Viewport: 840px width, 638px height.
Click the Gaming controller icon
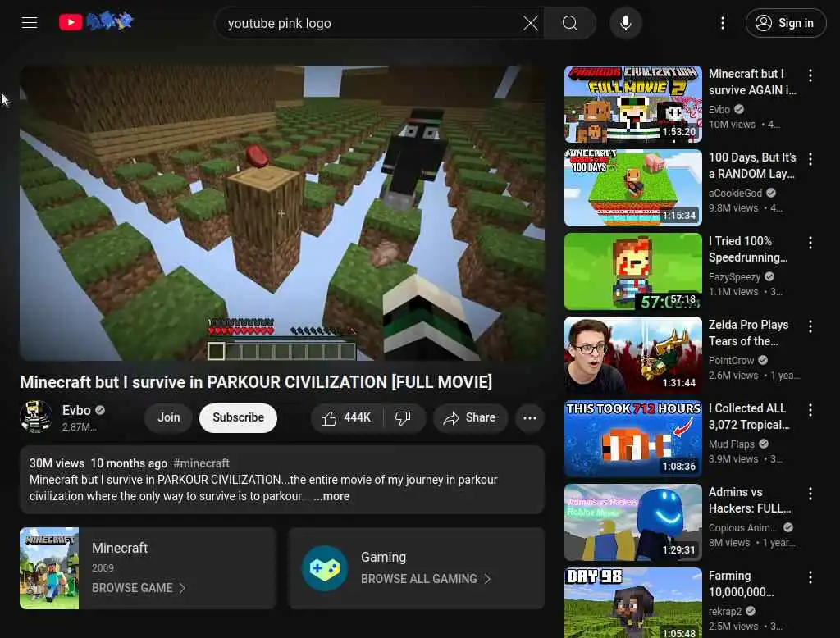coord(324,568)
